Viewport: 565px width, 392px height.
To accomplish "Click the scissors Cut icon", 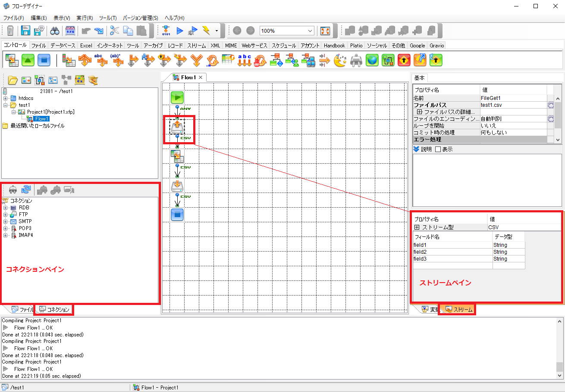I will [x=114, y=31].
